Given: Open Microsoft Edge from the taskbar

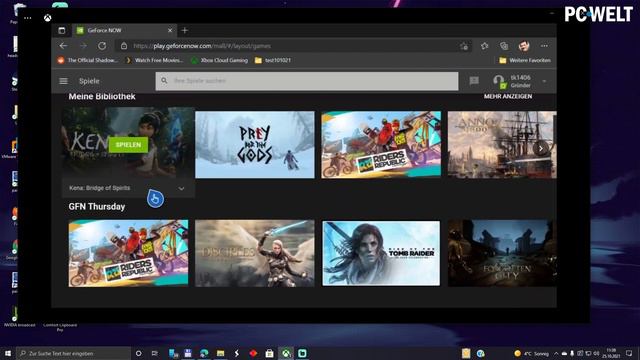Looking at the screenshot, I should click(x=204, y=353).
